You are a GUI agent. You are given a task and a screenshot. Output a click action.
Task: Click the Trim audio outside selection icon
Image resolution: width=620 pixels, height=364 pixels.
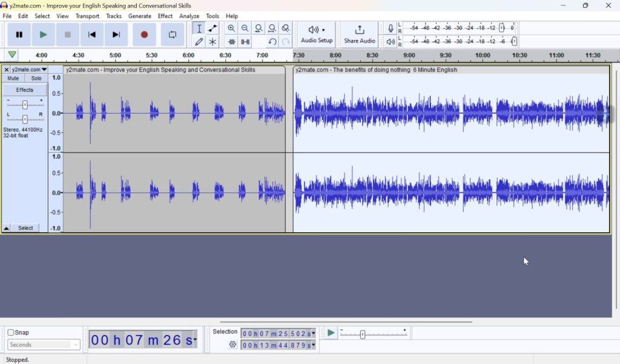point(231,41)
